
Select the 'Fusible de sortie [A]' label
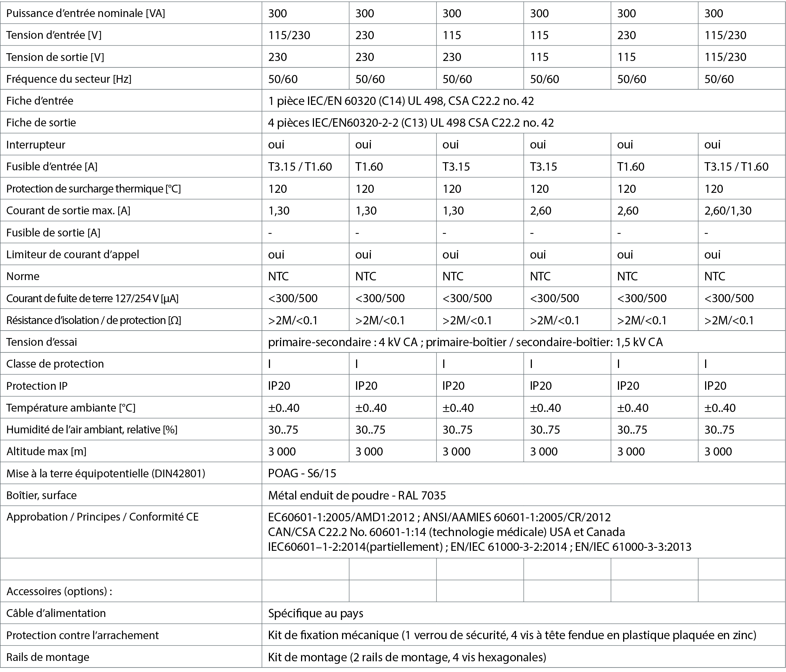tap(54, 233)
